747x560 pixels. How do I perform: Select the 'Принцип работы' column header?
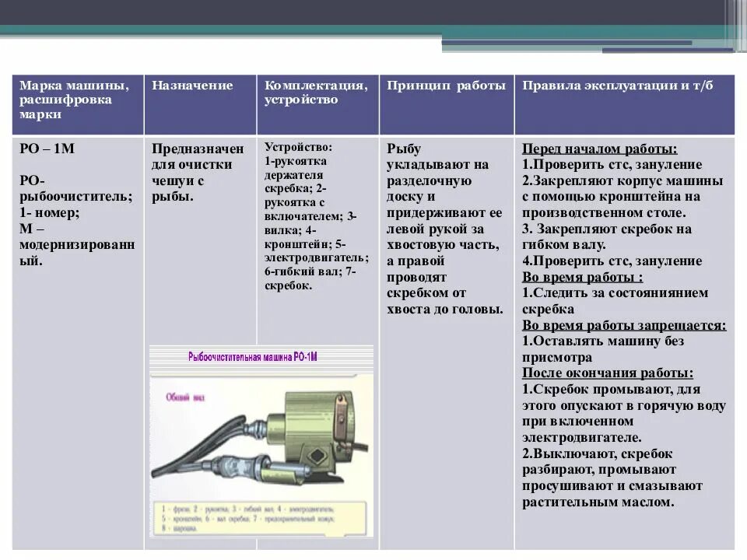[x=446, y=86]
